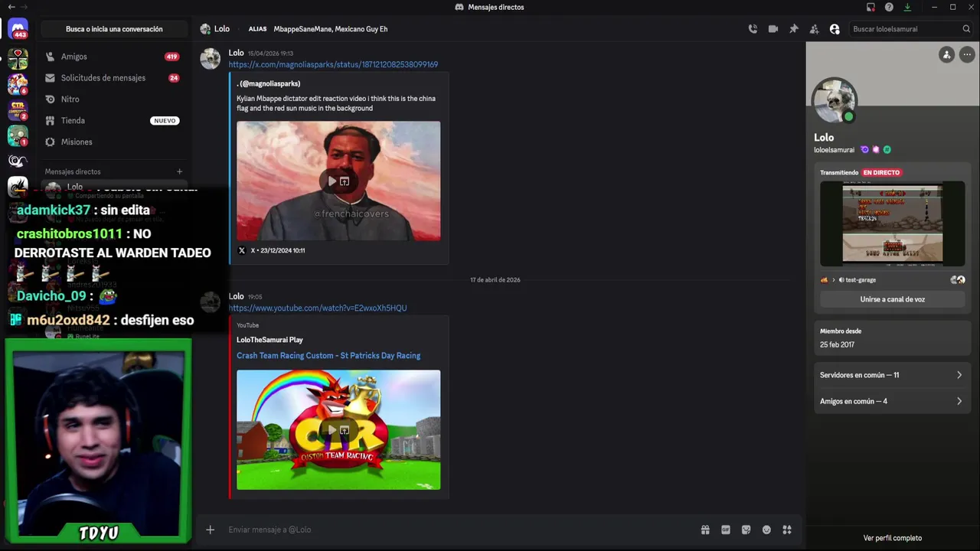Show pinned messages

click(x=794, y=29)
